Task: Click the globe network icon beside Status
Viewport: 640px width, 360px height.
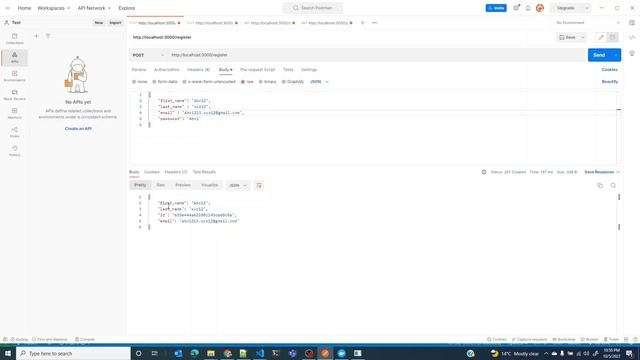Action: [484, 172]
